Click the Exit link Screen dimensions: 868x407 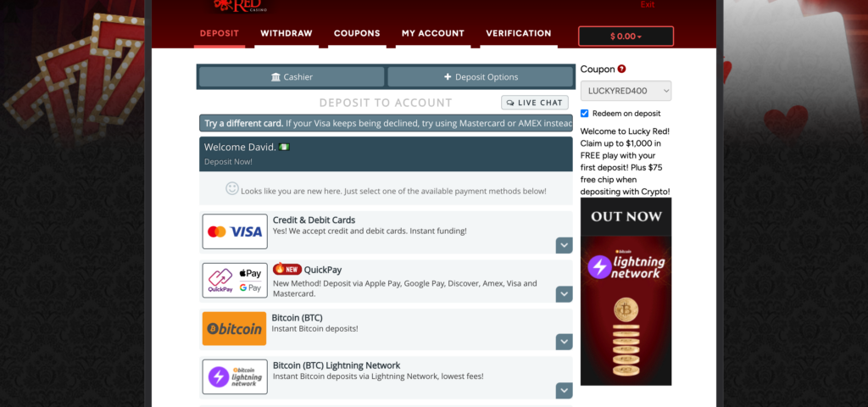pyautogui.click(x=647, y=4)
